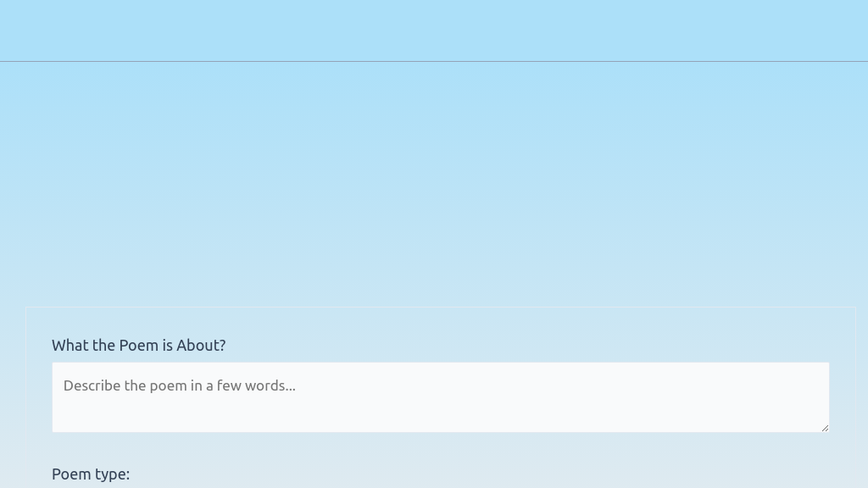
Task: Click the bottom-right corner of the description box
Action: (x=828, y=430)
